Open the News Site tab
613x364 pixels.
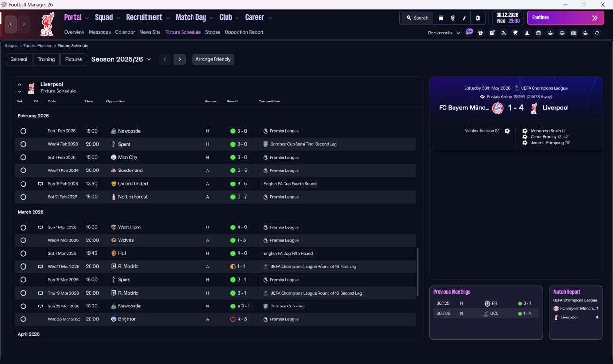[150, 32]
